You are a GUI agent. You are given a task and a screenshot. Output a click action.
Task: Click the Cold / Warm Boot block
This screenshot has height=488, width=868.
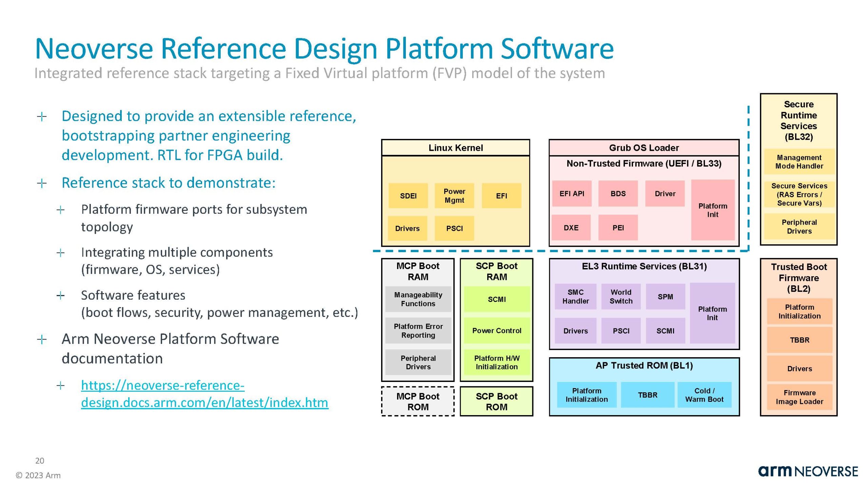[704, 395]
